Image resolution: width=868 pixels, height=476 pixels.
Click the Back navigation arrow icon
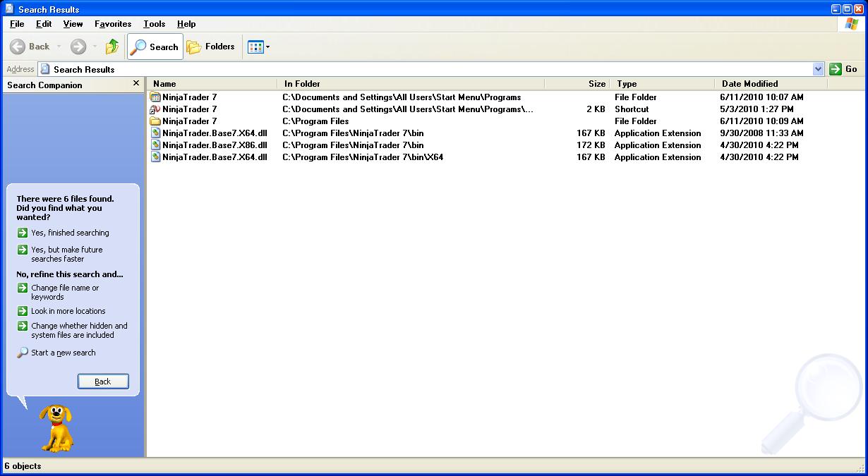click(18, 47)
